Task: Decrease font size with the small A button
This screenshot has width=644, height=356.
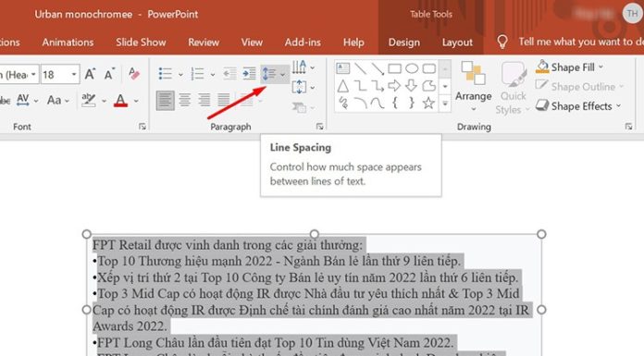Action: pos(109,74)
